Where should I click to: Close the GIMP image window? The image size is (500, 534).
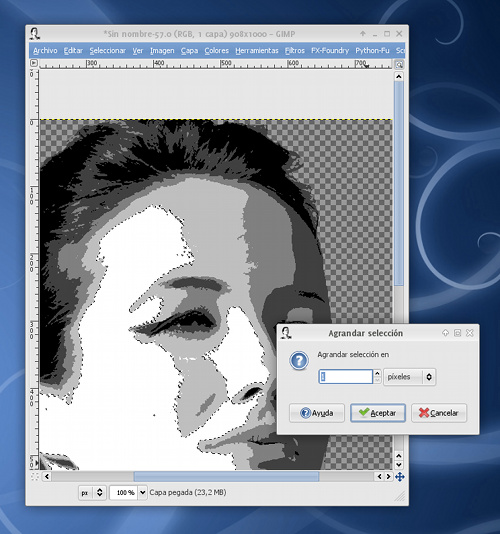coord(399,34)
